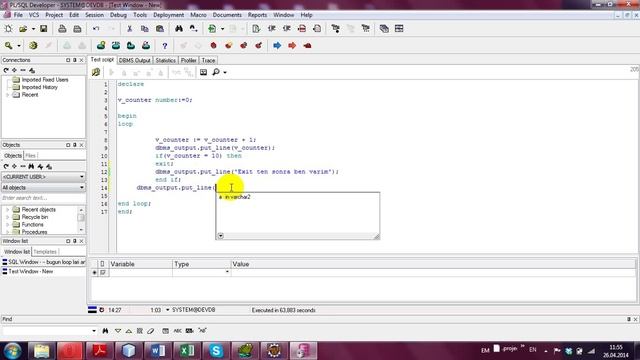Switch to the Files tab in Objects panel
This screenshot has height=360, width=640.
30,156
